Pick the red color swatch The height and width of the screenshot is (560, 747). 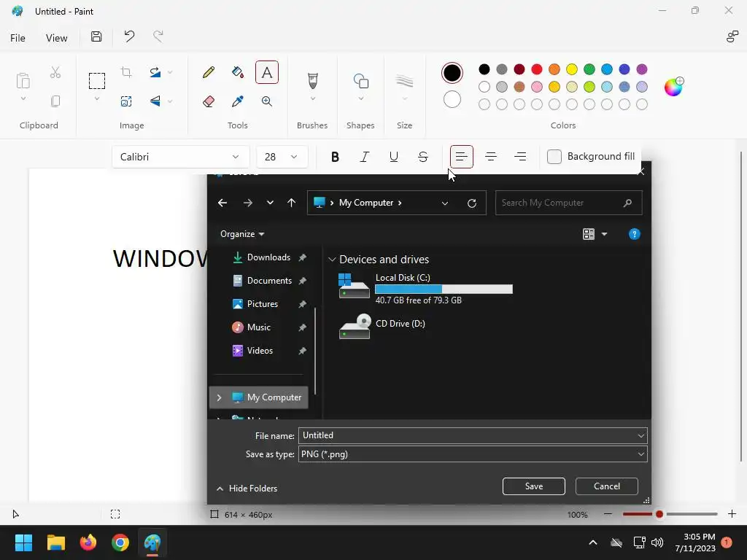pos(537,69)
